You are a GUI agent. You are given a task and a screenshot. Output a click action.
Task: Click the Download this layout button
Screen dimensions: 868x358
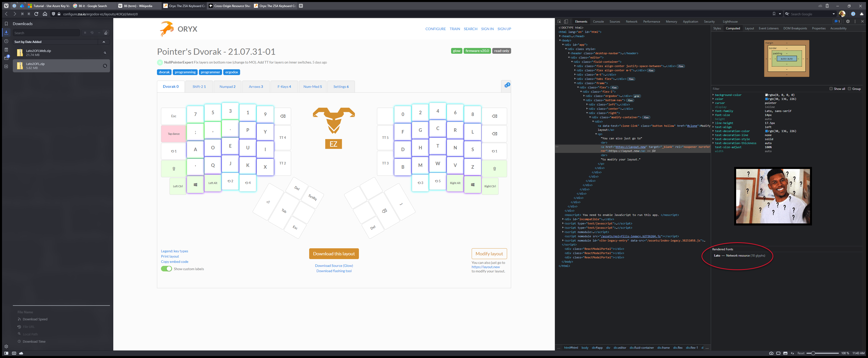click(334, 254)
